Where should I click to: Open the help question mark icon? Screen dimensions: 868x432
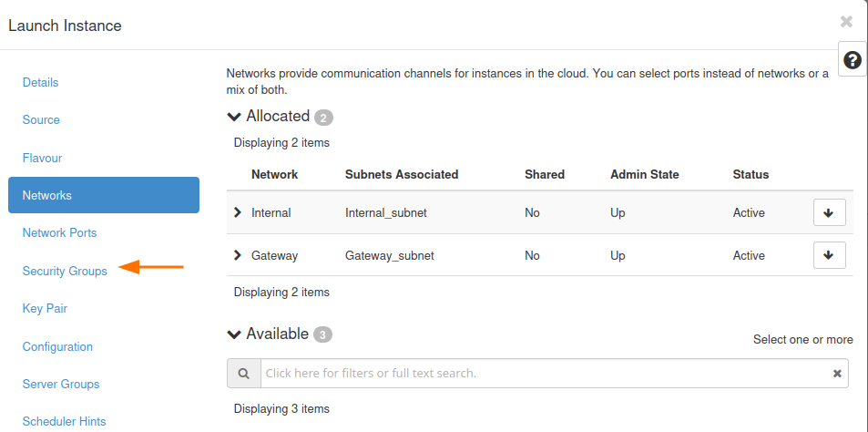(x=852, y=60)
